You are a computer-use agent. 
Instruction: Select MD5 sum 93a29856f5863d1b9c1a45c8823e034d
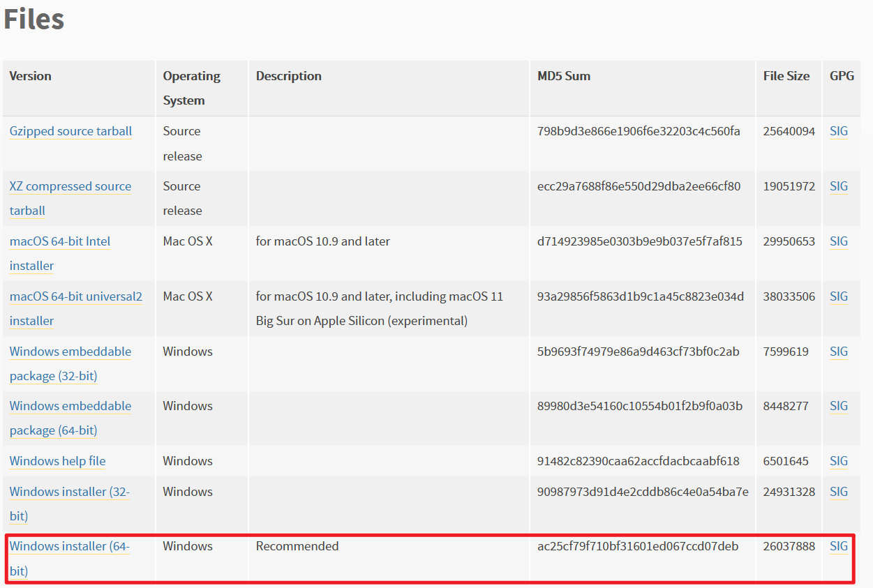coord(641,296)
